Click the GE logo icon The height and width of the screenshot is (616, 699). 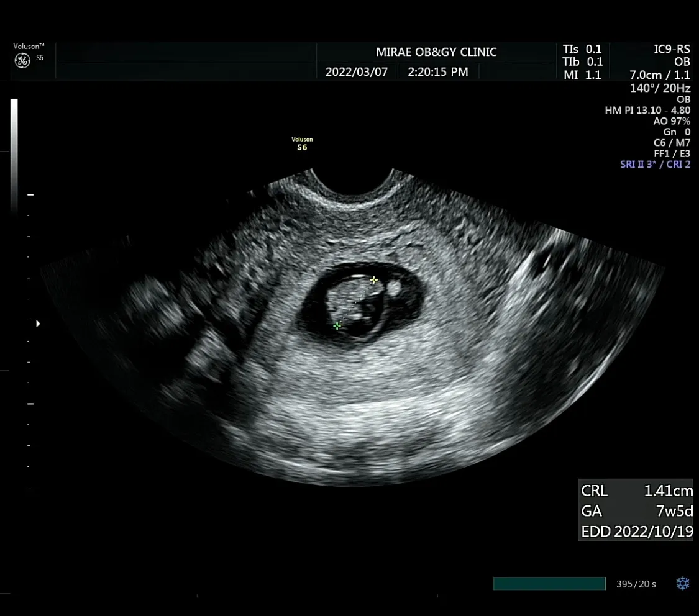click(22, 60)
